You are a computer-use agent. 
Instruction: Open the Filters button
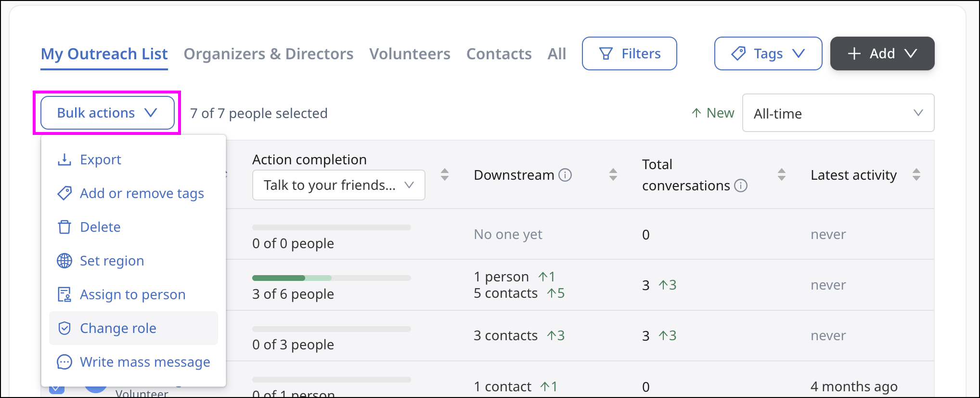click(629, 53)
